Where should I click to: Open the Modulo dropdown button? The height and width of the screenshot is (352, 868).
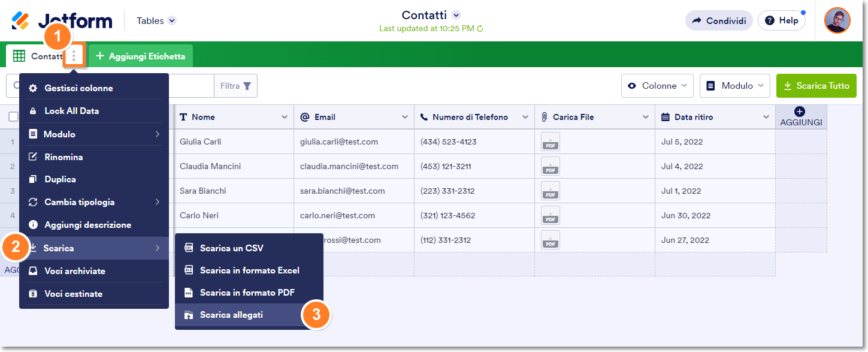735,86
